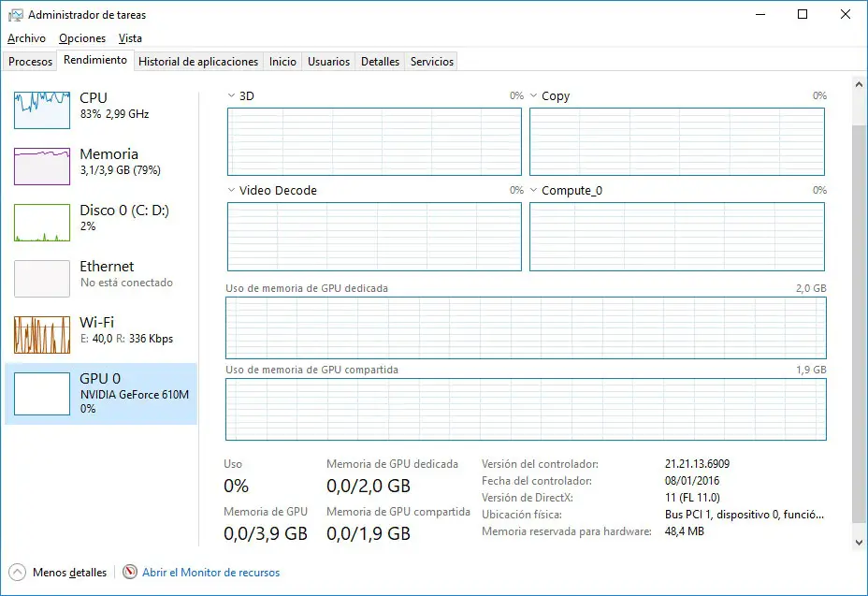This screenshot has height=596, width=868.
Task: Switch to the Procesos tab
Action: click(30, 62)
